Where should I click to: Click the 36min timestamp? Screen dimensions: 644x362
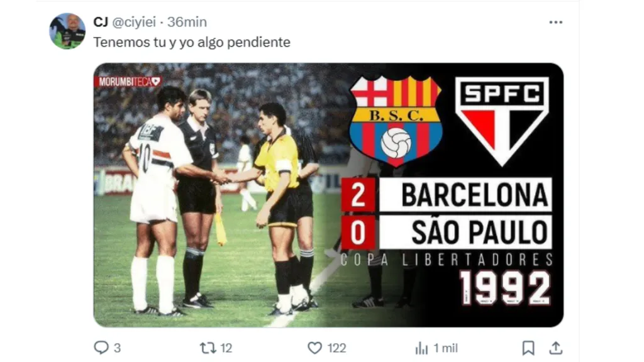187,22
